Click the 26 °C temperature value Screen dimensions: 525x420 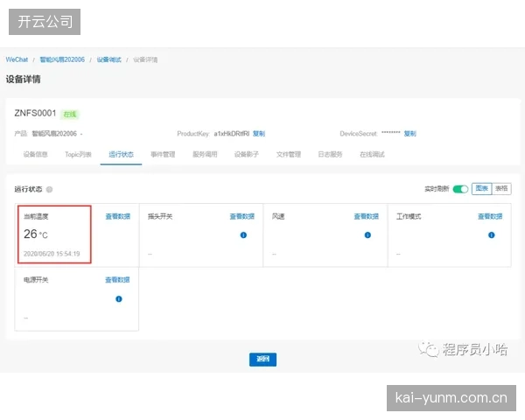click(x=36, y=234)
